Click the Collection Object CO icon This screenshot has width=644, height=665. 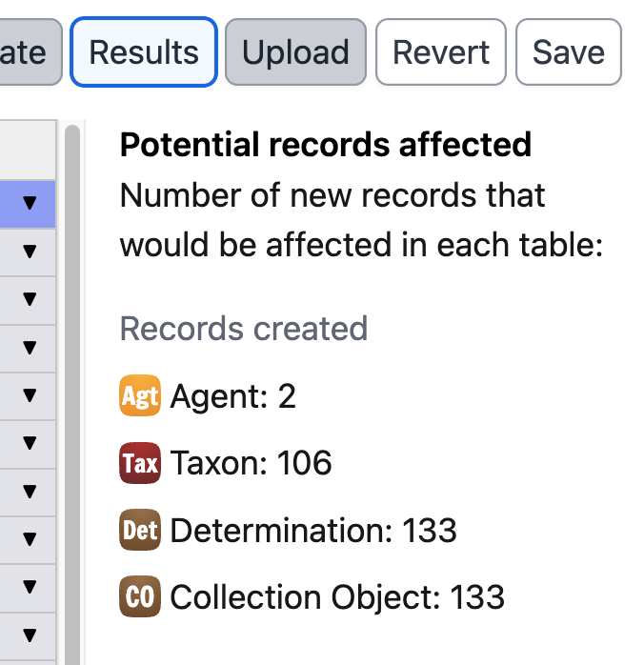coord(139,597)
